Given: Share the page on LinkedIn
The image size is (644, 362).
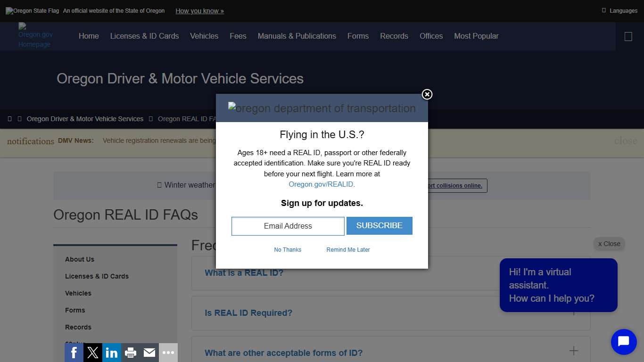Looking at the screenshot, I should coord(112,352).
